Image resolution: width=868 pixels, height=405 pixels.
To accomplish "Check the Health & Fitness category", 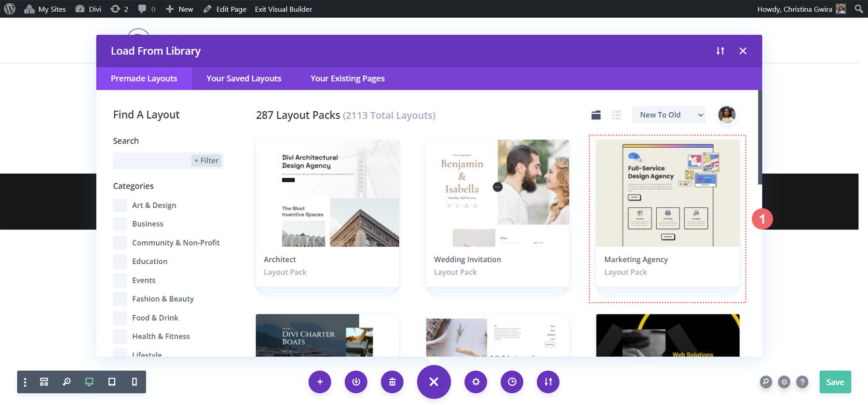I will tap(120, 337).
